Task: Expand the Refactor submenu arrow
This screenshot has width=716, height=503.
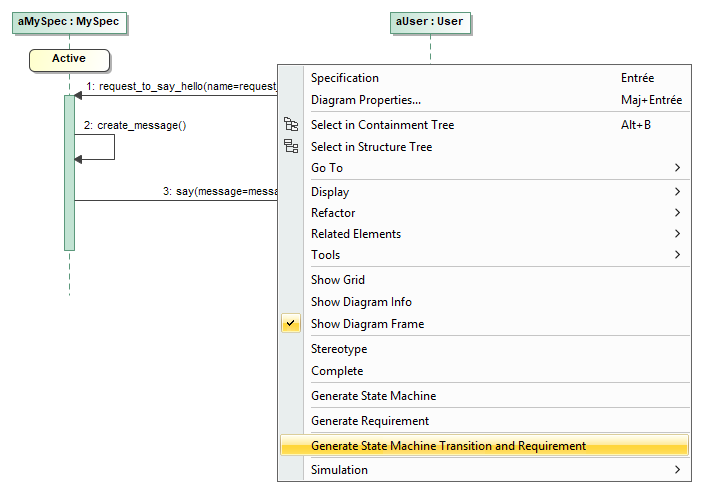Action: click(677, 212)
